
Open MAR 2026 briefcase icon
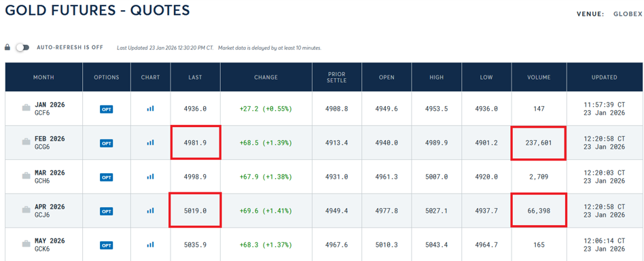coord(26,176)
